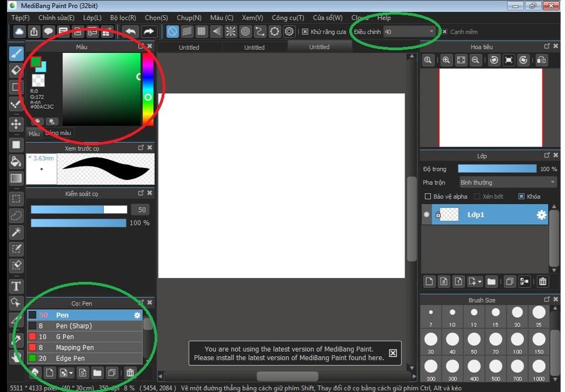
Task: Select the Eraser tool
Action: (16, 70)
